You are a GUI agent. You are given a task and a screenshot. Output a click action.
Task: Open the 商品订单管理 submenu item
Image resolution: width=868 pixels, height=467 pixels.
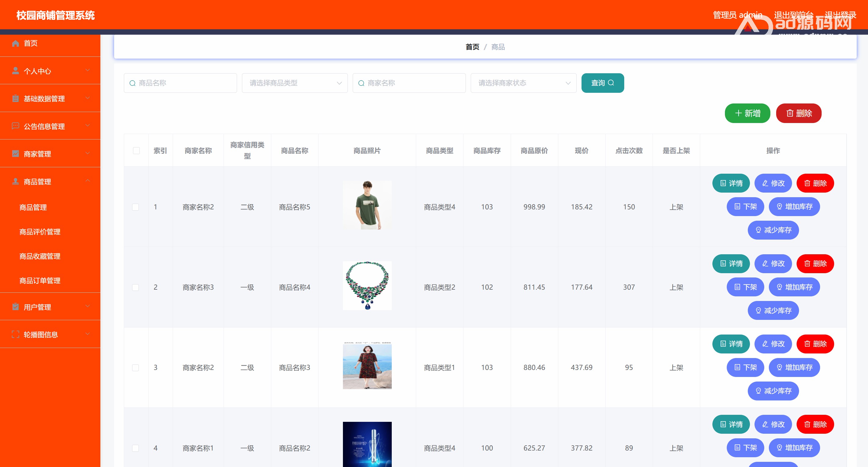tap(40, 281)
